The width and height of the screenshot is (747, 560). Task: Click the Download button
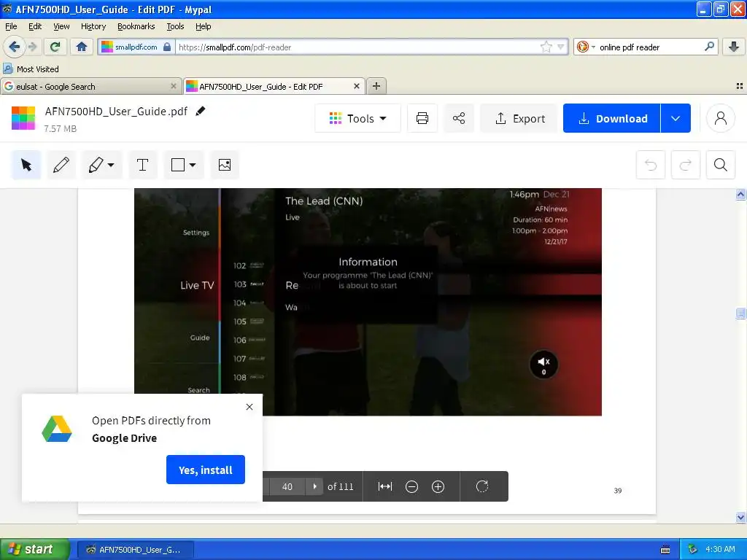tap(612, 118)
